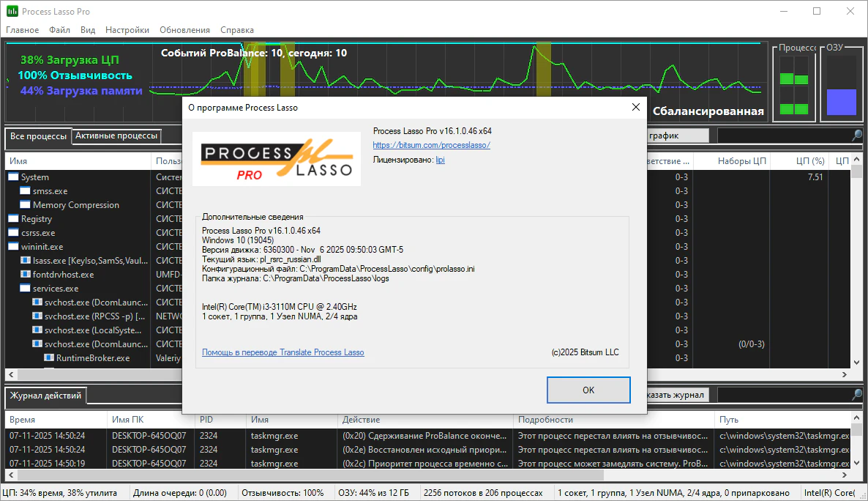Click the Translate Process Lasso help link

pyautogui.click(x=283, y=352)
